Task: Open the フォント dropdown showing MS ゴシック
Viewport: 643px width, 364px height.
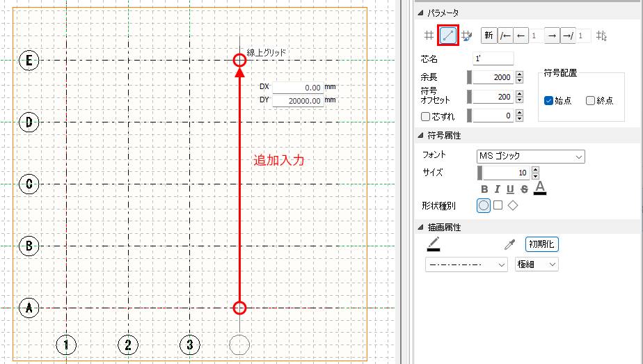Action: (x=530, y=156)
